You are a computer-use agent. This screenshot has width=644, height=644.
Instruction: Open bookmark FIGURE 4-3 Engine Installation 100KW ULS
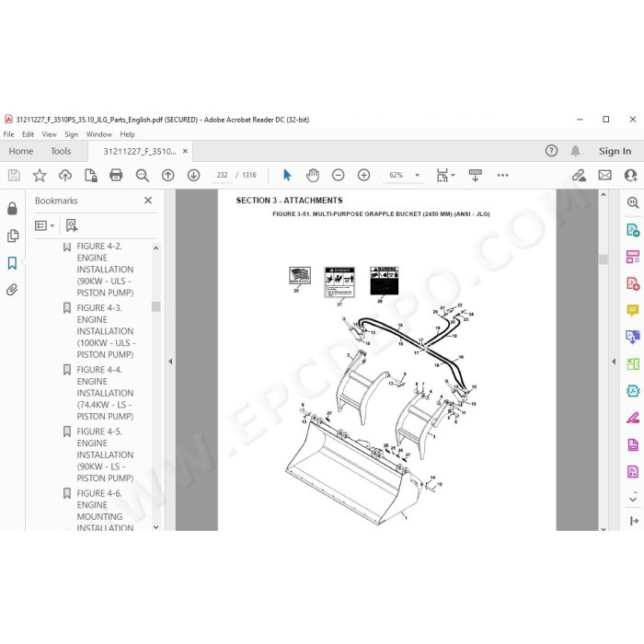pos(106,331)
